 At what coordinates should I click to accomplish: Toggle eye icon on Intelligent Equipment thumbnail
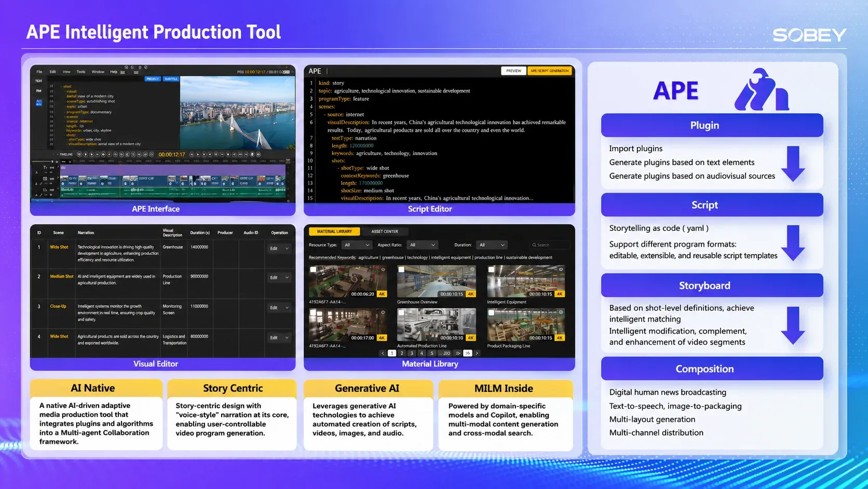point(561,269)
